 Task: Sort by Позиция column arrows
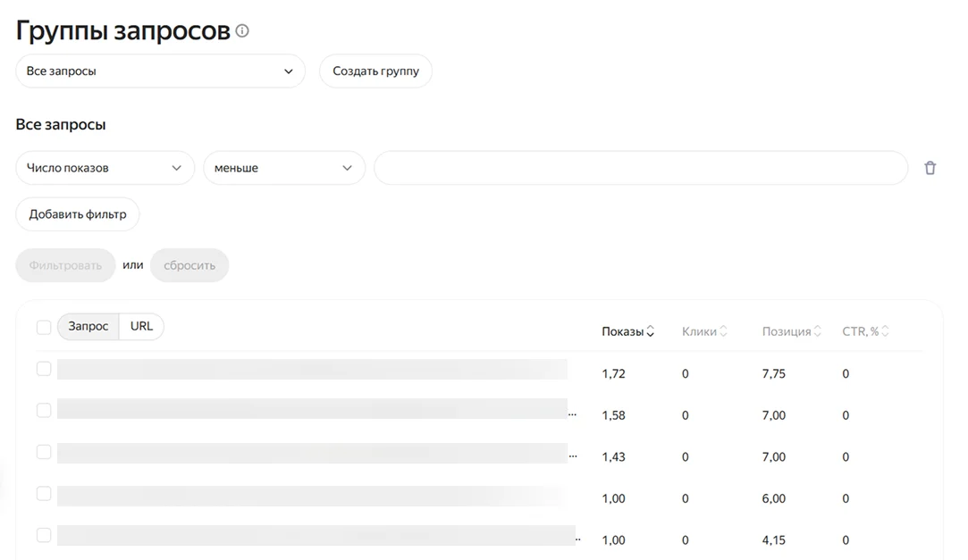(817, 331)
